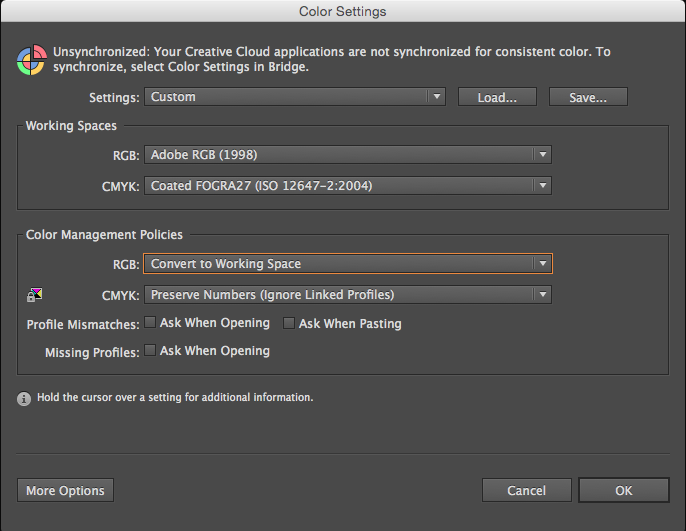Viewport: 686px width, 531px height.
Task: Check Missing Profiles Ask When Opening
Action: (x=150, y=351)
